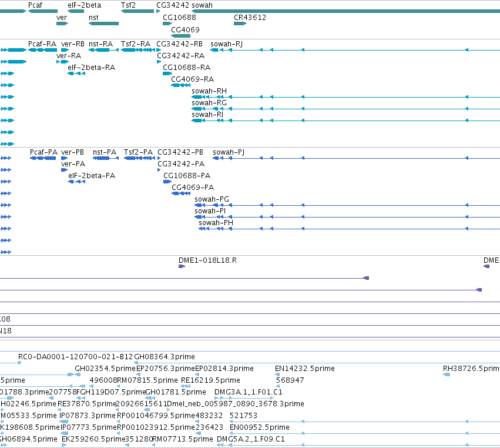Click the eIF-2beta-RA transcript label
Screen dimensions: 500x448
[x=91, y=68]
